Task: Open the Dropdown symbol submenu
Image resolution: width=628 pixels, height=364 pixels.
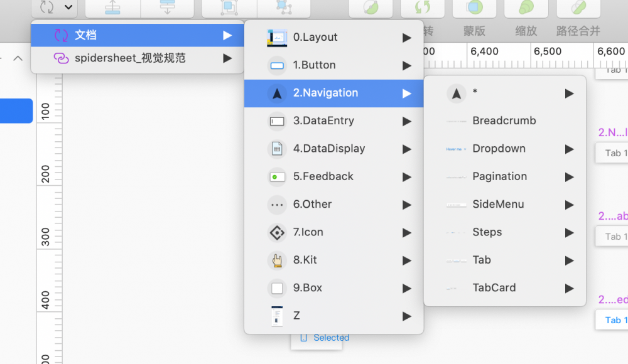Action: point(505,149)
